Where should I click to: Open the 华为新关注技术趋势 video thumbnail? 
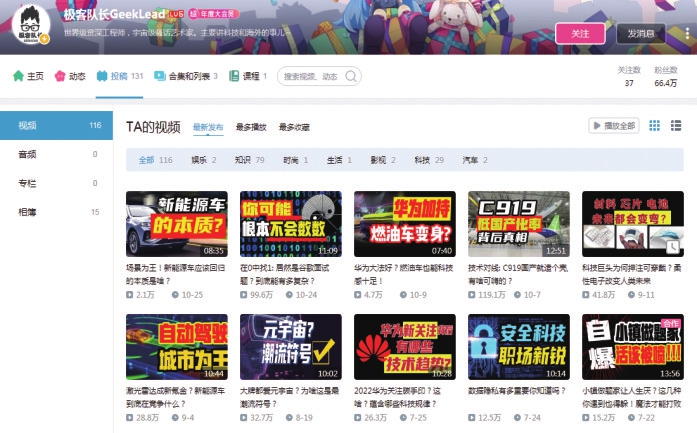[405, 347]
